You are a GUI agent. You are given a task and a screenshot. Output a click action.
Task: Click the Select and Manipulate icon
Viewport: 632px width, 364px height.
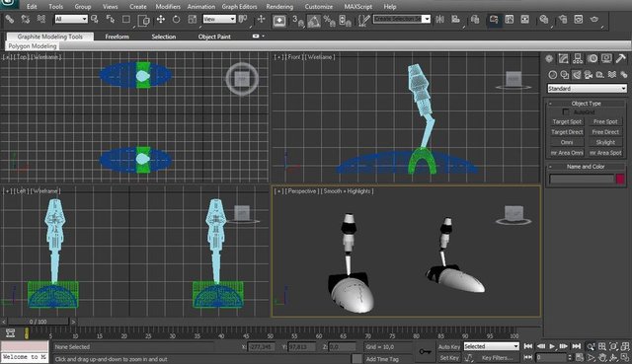261,19
